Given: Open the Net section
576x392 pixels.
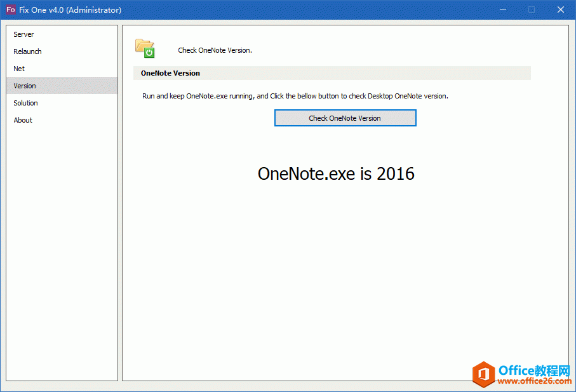Looking at the screenshot, I should point(19,69).
